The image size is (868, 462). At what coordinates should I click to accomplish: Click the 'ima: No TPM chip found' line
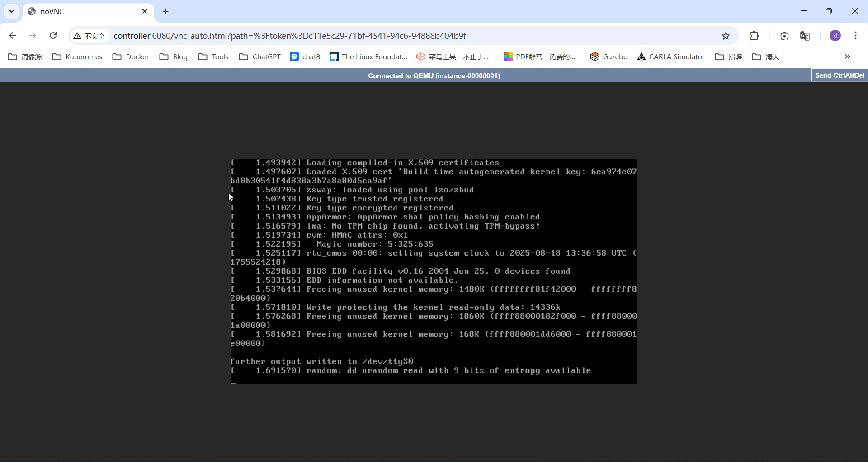pyautogui.click(x=385, y=226)
